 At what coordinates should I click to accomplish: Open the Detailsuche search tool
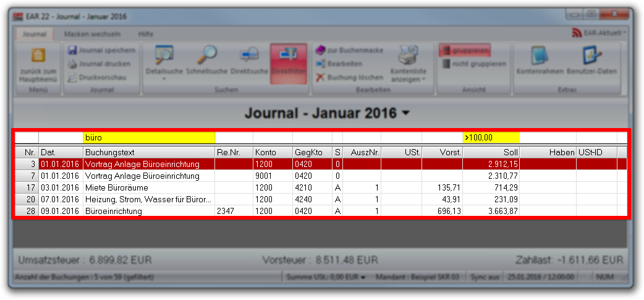coord(164,57)
